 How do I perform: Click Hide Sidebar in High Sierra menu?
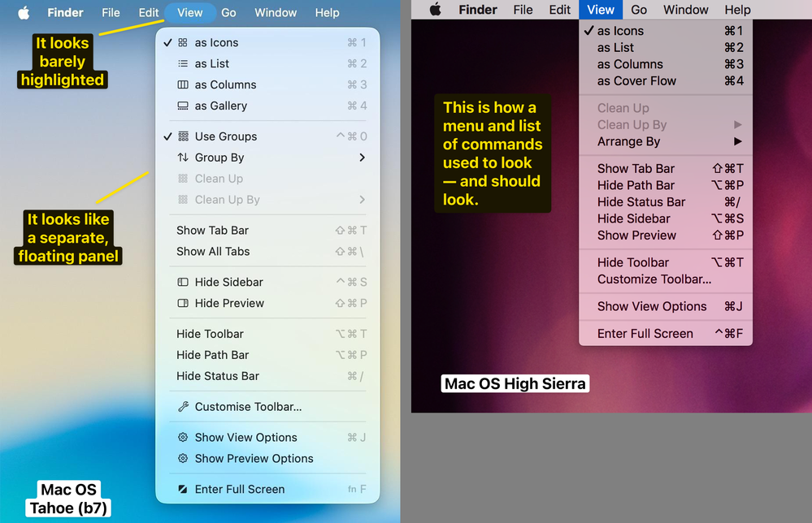coord(666,218)
